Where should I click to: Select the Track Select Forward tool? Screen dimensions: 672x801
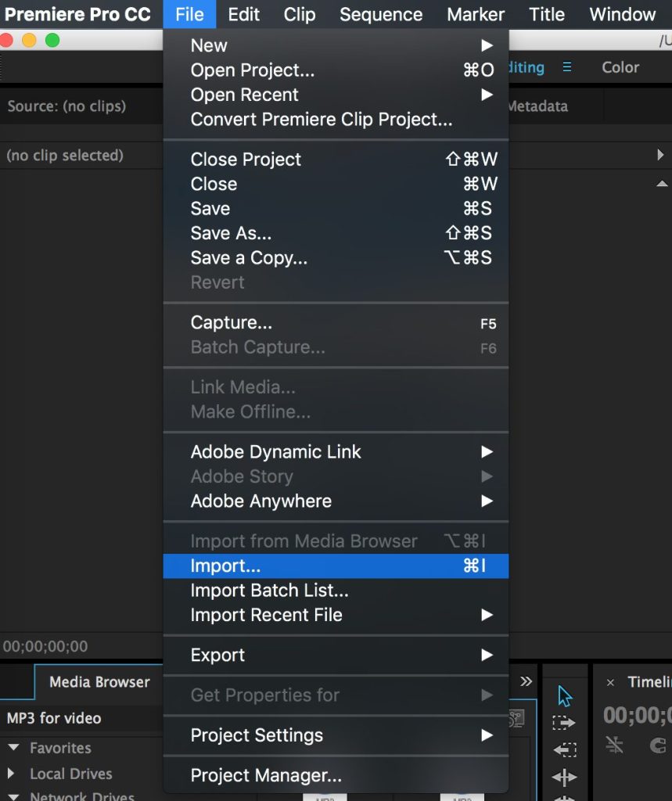coord(564,723)
